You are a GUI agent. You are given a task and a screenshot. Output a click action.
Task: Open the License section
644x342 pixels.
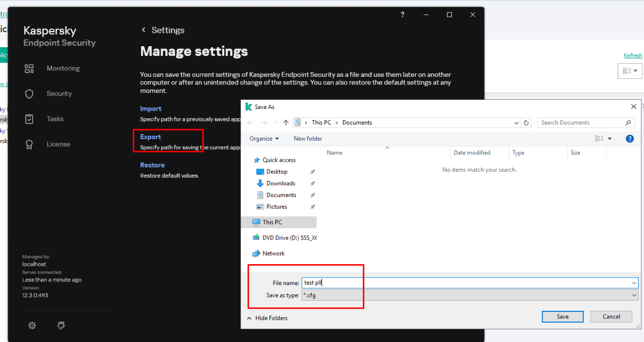pos(58,144)
